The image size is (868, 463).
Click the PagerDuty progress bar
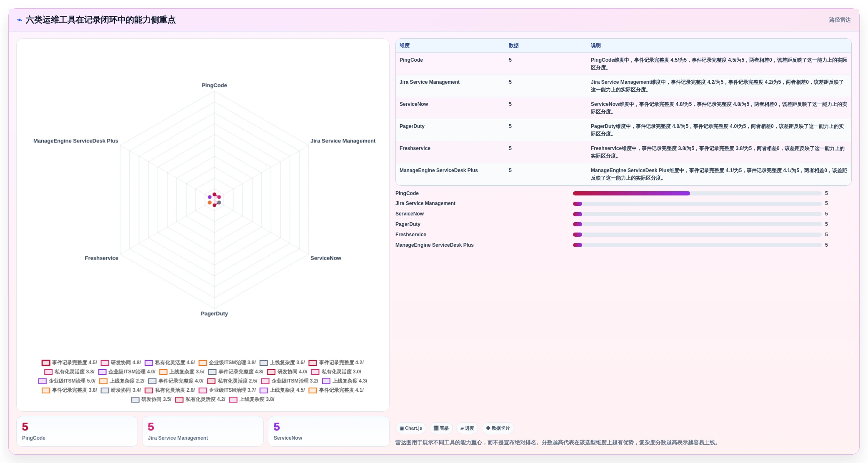[697, 224]
